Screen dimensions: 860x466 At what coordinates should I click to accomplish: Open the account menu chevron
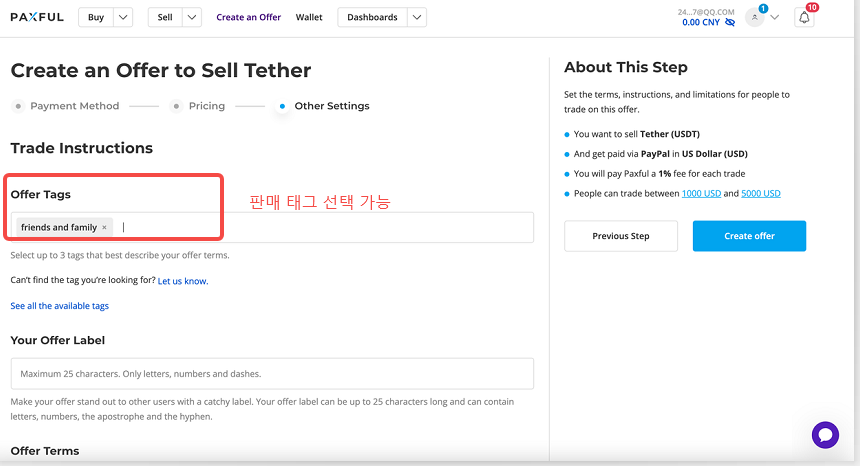774,18
